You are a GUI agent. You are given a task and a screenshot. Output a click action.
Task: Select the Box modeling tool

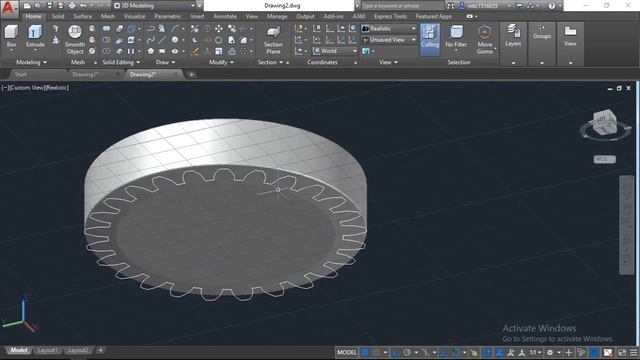[11, 36]
